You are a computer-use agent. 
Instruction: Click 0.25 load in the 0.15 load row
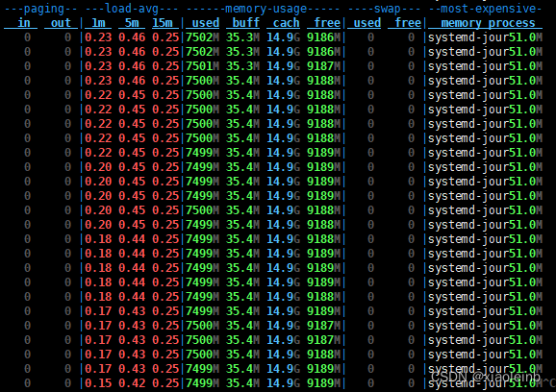pyautogui.click(x=165, y=383)
